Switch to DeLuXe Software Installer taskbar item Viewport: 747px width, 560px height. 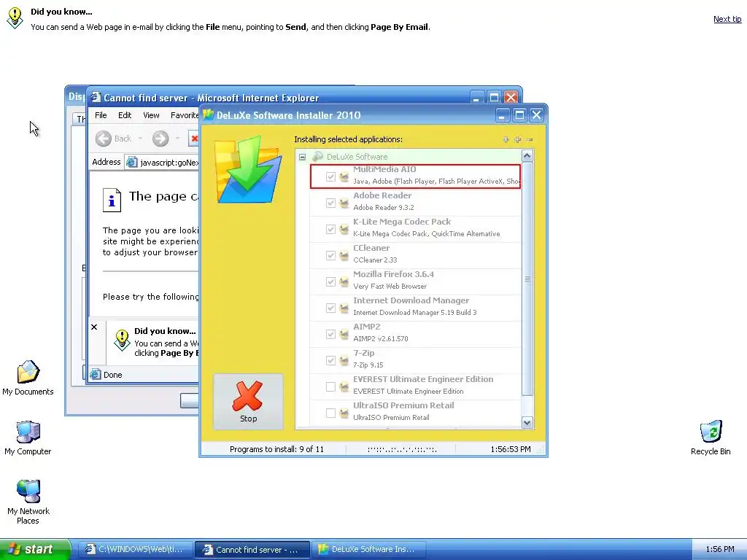tap(368, 550)
